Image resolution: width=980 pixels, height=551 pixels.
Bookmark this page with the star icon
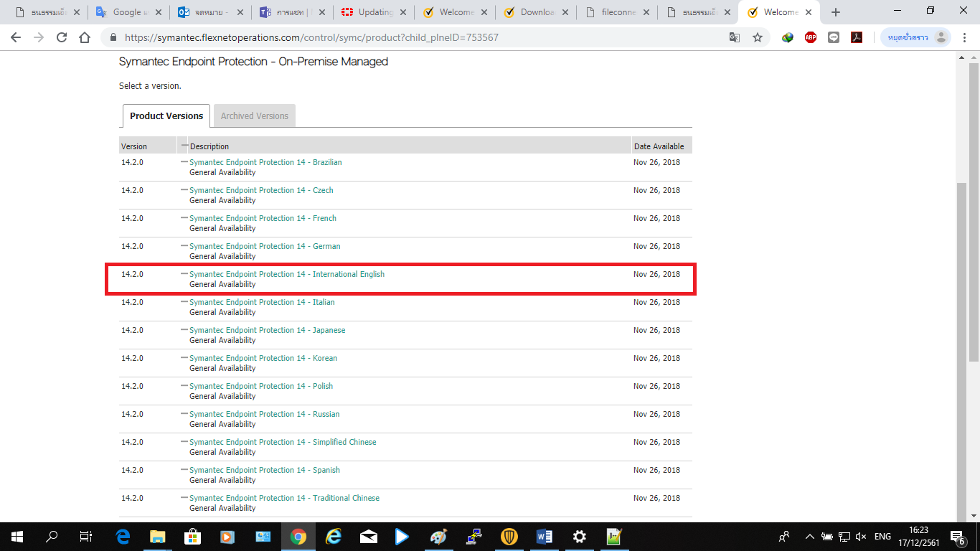[758, 38]
